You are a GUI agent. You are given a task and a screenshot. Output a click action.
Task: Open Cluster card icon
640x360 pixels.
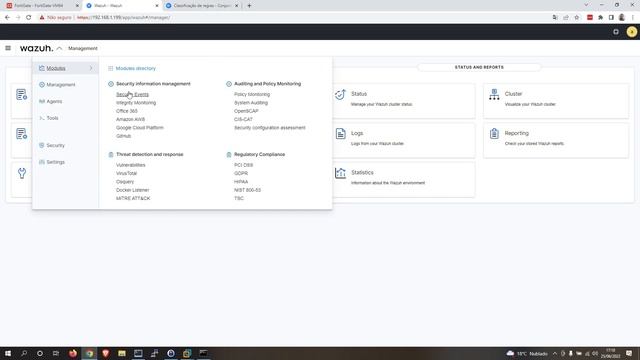click(x=494, y=95)
